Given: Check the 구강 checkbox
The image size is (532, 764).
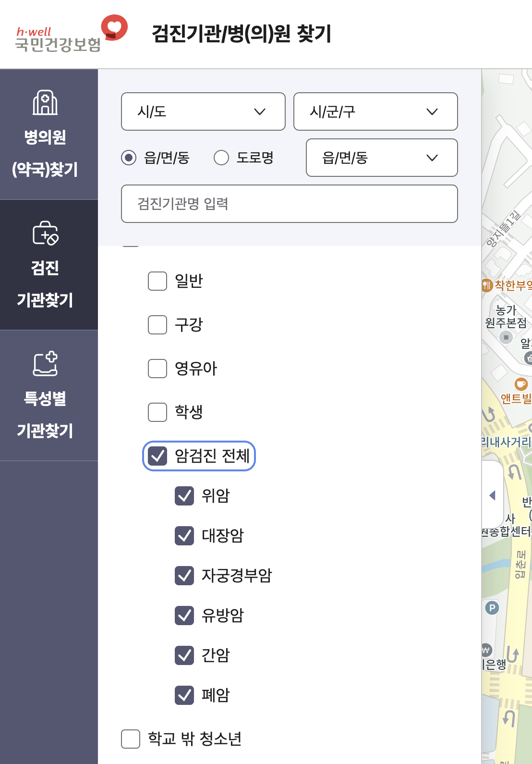Looking at the screenshot, I should click(157, 325).
